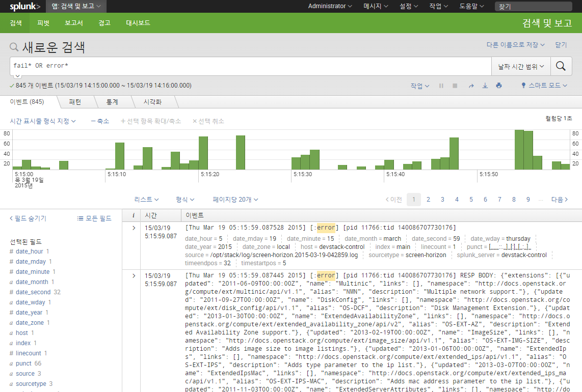
Task: Select timeline bar at 5:15:24
Action: 240,152
